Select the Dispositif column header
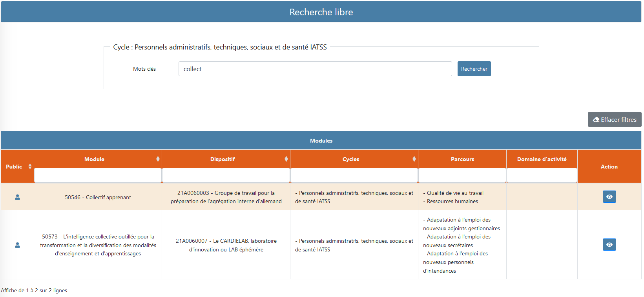 [x=223, y=159]
